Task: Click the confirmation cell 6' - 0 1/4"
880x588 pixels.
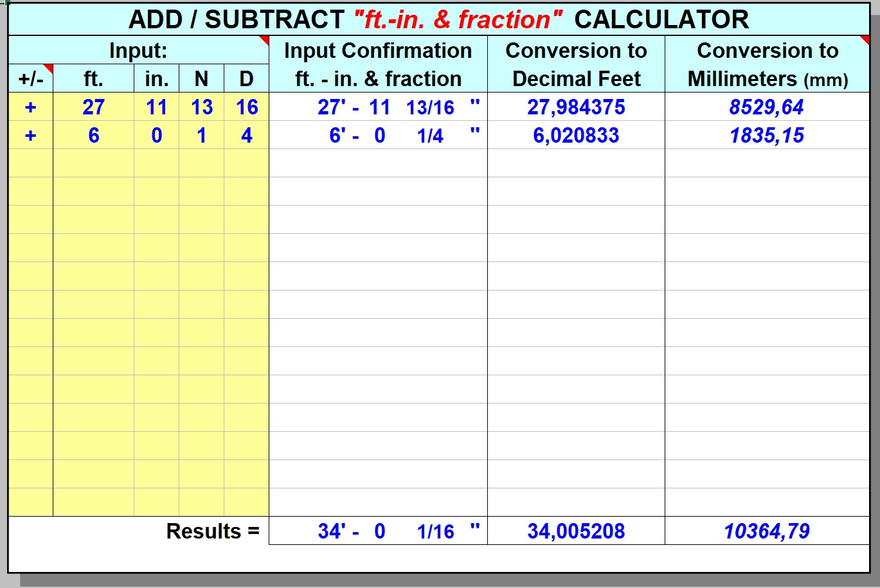Action: 378,136
